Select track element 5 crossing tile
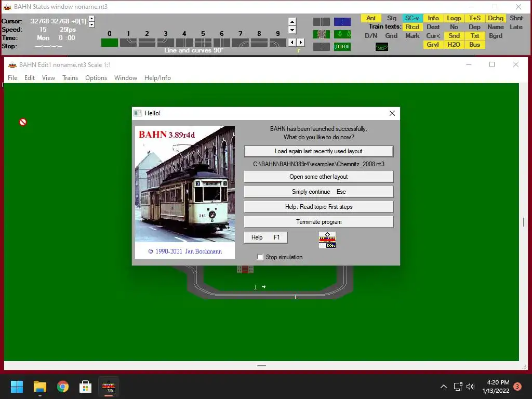This screenshot has height=399, width=532. (x=203, y=43)
